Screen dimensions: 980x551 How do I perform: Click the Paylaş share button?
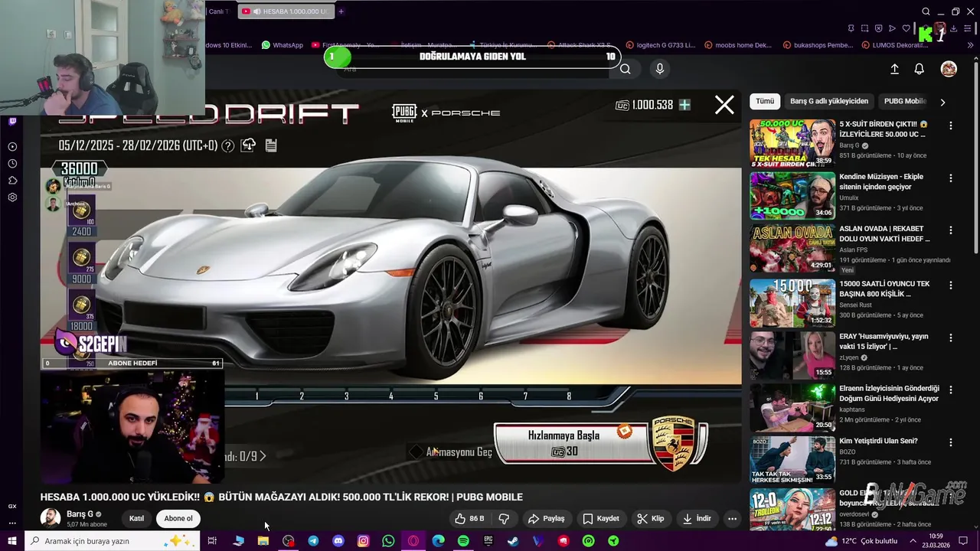coord(546,518)
